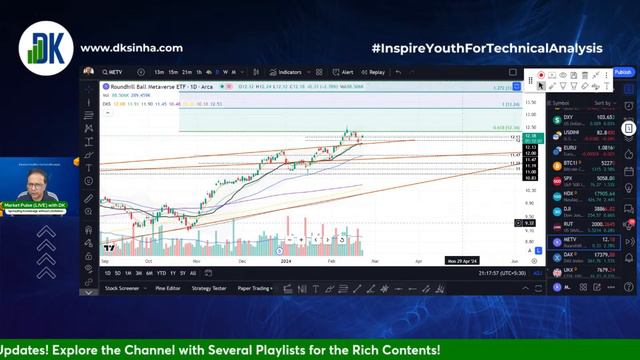This screenshot has width=640, height=360.
Task: Toggle hide all drawings eye icon
Action: [89, 269]
